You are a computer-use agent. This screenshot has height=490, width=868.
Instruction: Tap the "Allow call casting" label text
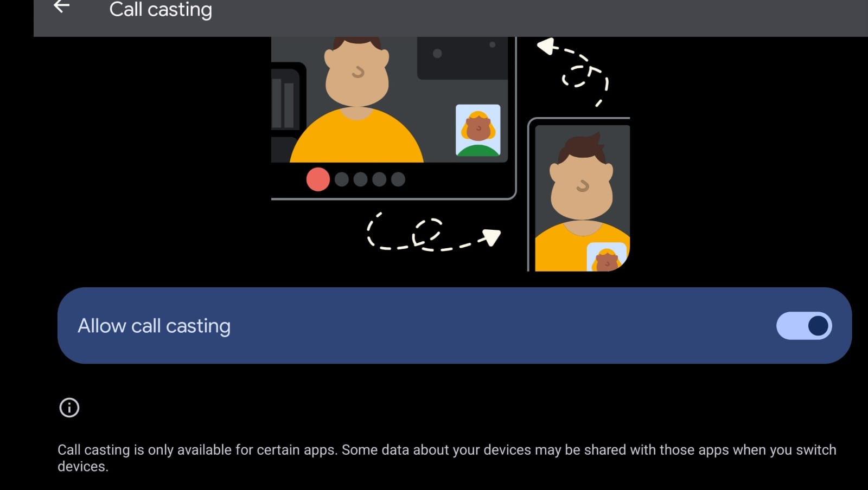click(x=154, y=326)
